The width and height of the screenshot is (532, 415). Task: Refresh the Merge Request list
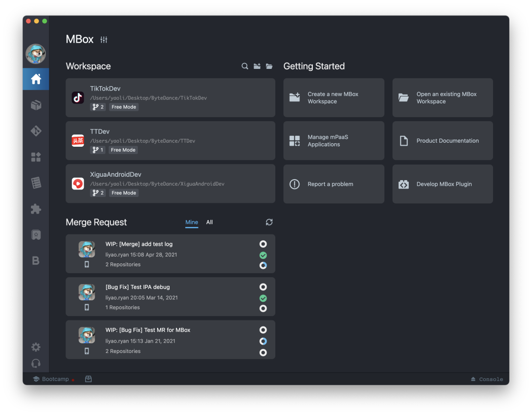coord(269,222)
